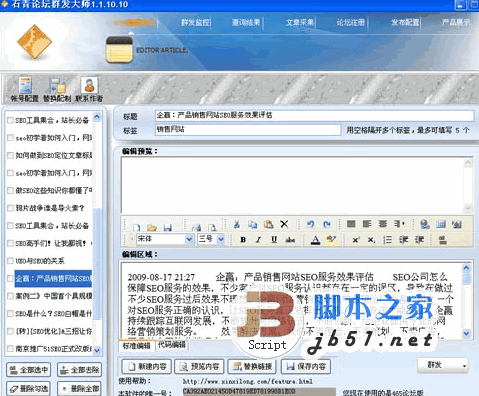Cut selection with the scissors icon
Screen dimensions: 479x396
point(237,224)
